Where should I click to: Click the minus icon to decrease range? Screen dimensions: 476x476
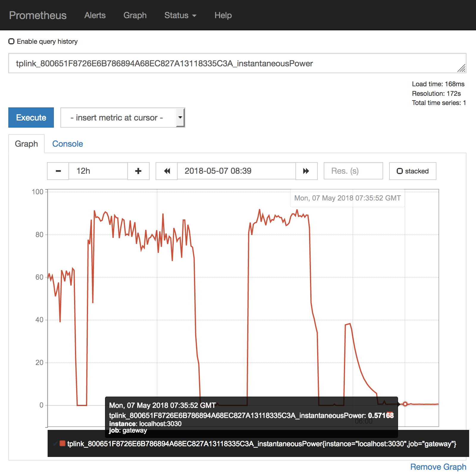(58, 171)
